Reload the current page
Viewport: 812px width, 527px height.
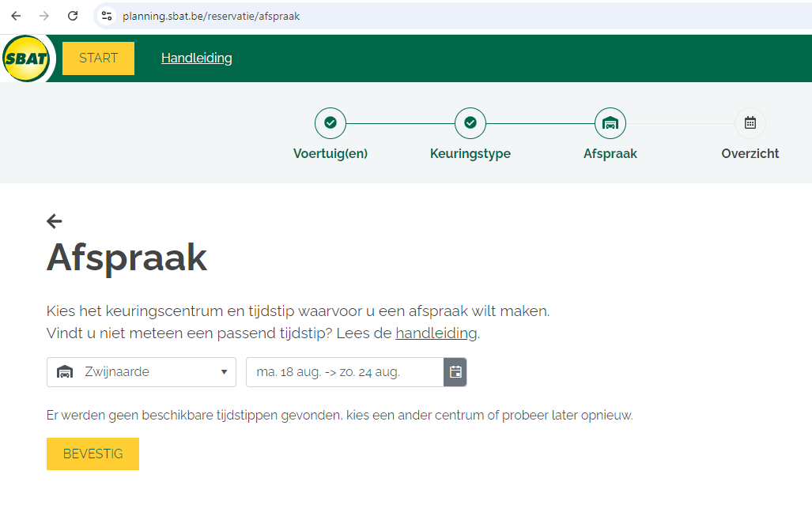tap(73, 16)
